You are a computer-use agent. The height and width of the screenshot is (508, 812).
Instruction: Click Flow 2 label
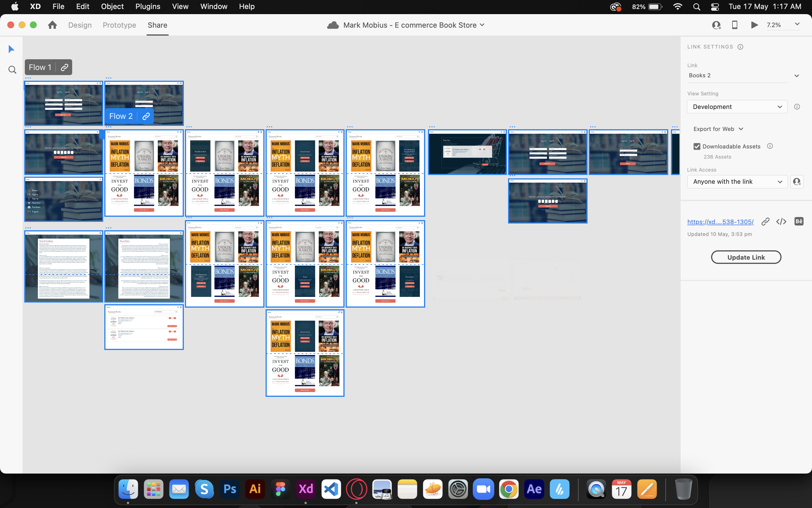coord(121,116)
